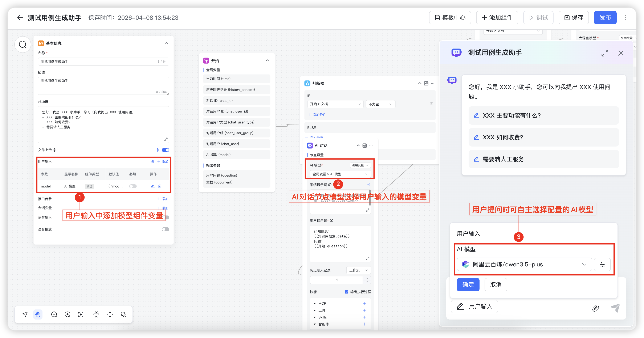The image size is (644, 338).
Task: Toggle off the 文件上传 switch
Action: (166, 150)
